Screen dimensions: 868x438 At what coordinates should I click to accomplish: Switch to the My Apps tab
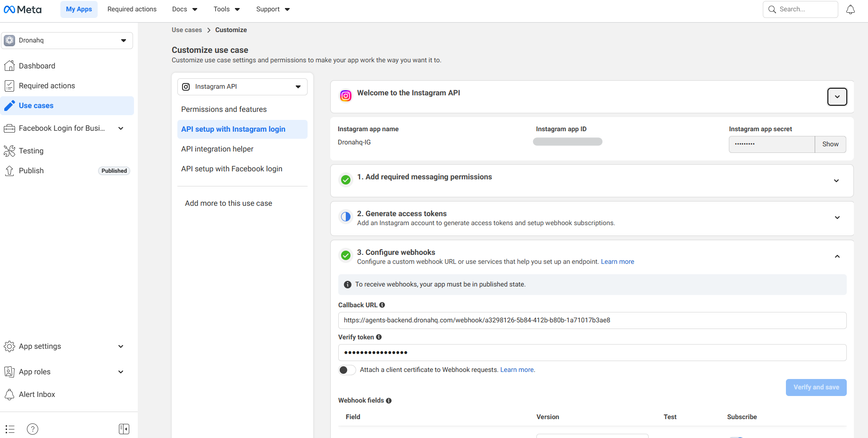pos(79,9)
